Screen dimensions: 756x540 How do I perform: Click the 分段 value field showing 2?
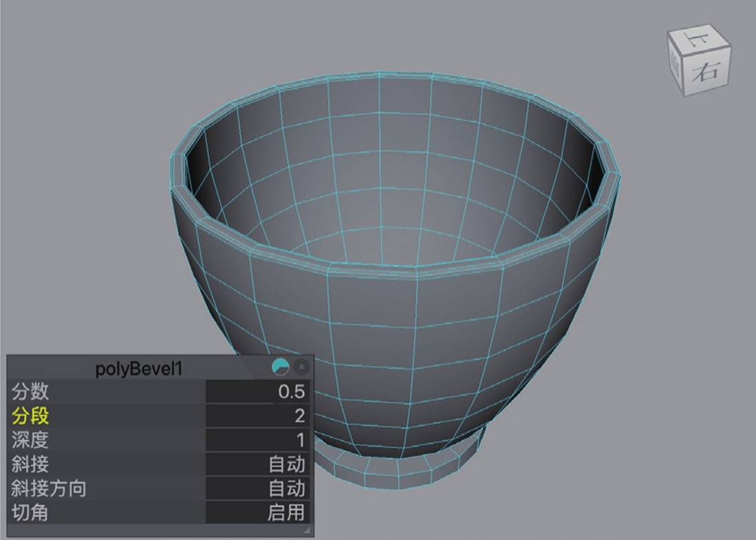coord(259,415)
